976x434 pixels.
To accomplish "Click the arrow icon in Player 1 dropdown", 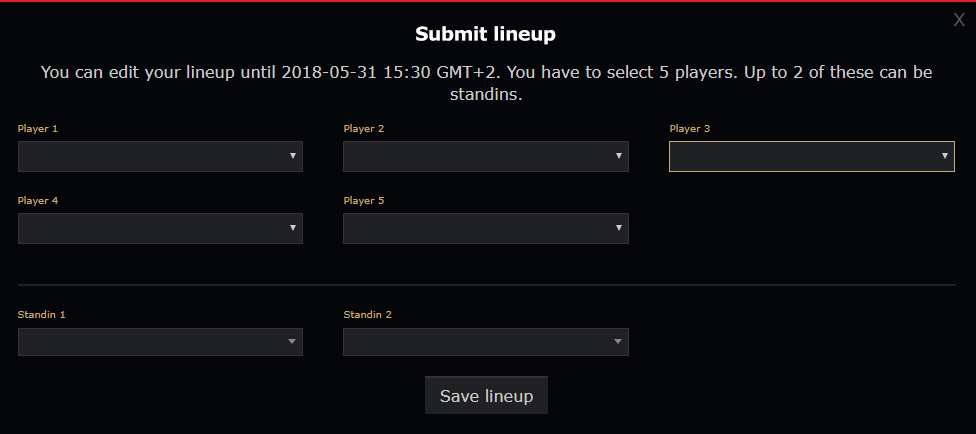I will [293, 156].
